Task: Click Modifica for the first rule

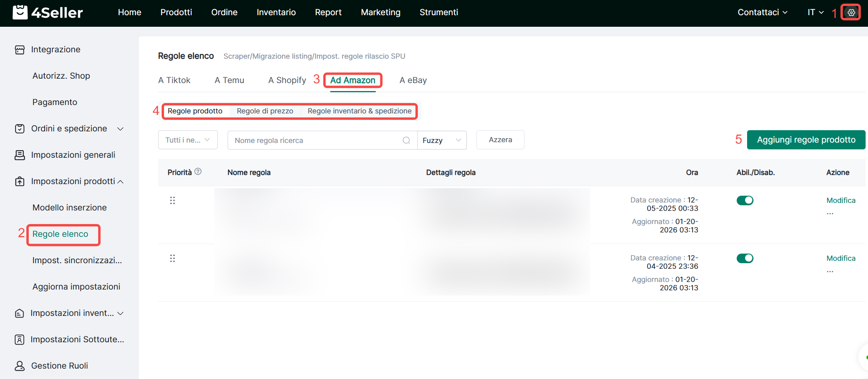Action: point(841,200)
